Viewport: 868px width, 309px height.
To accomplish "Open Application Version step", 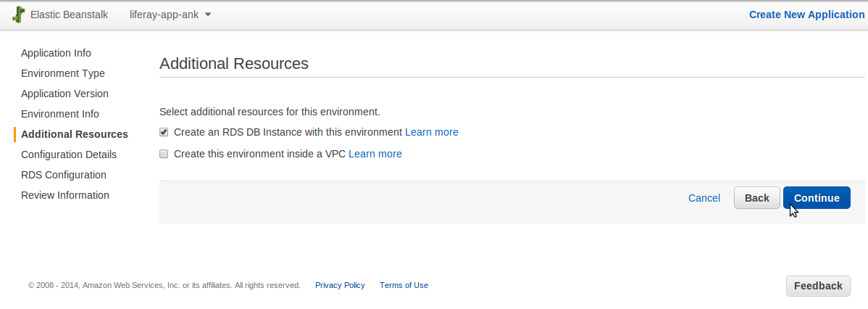I will (64, 94).
